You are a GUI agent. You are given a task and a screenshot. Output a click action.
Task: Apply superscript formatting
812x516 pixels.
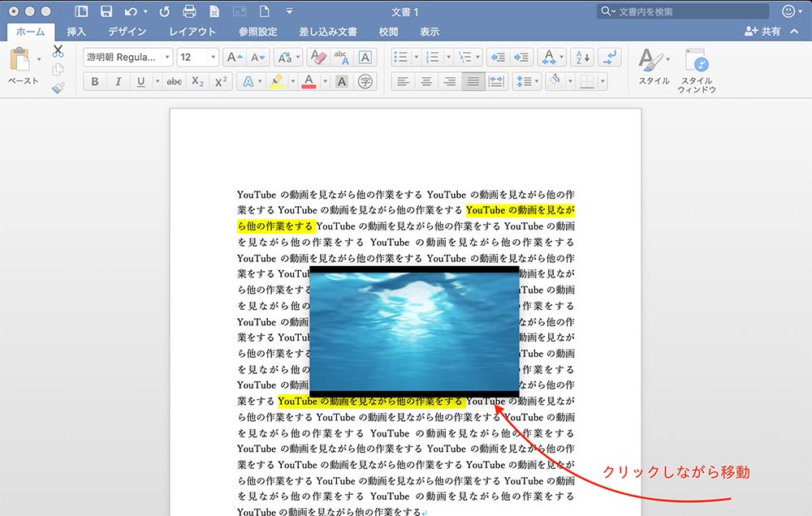point(221,81)
